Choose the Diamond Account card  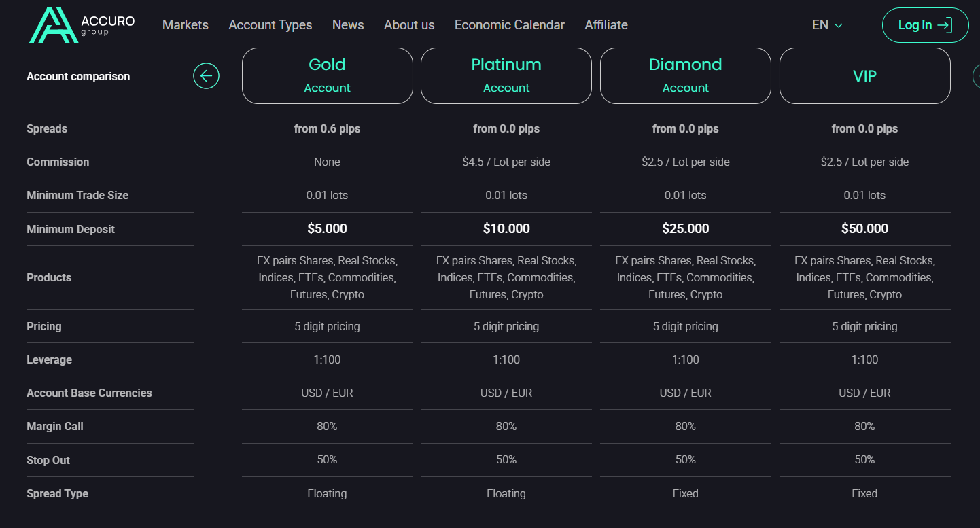click(x=686, y=75)
